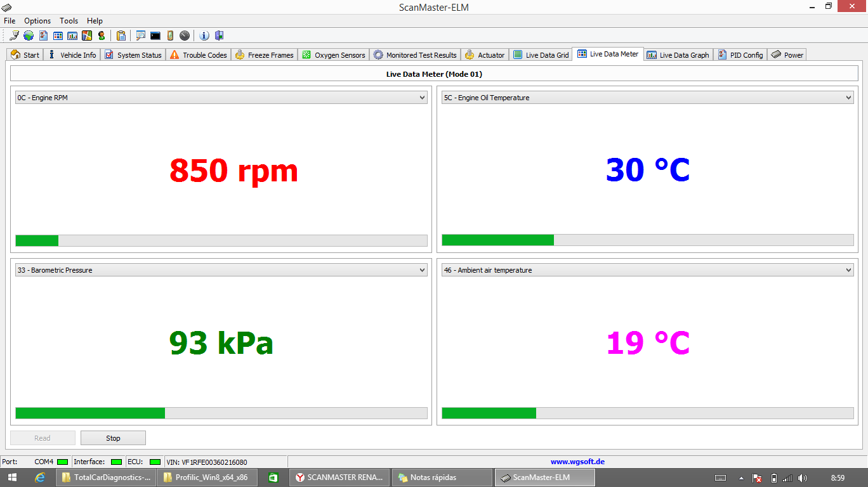Open the black terminal console toolbar icon
Screen dimensions: 868x487
tap(155, 36)
